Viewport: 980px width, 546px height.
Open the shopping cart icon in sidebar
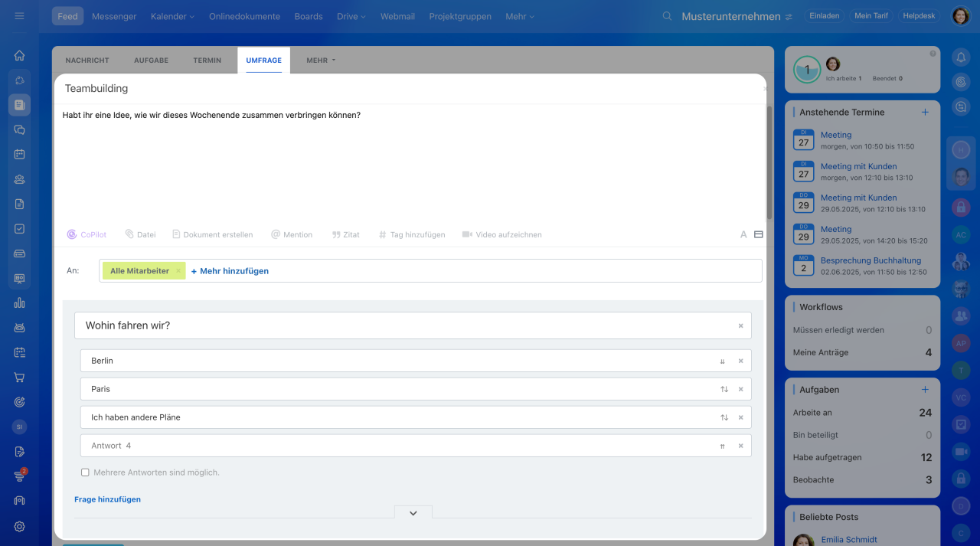(x=19, y=378)
